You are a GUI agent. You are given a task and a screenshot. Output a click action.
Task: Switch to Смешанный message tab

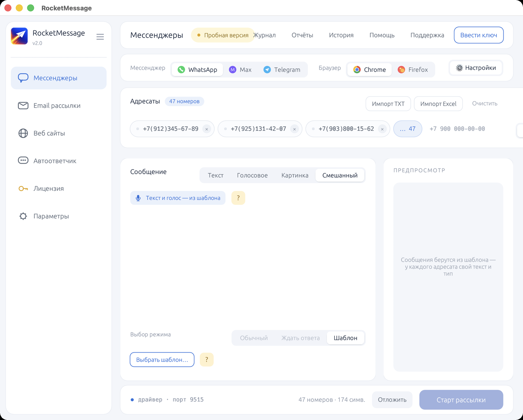(x=340, y=175)
